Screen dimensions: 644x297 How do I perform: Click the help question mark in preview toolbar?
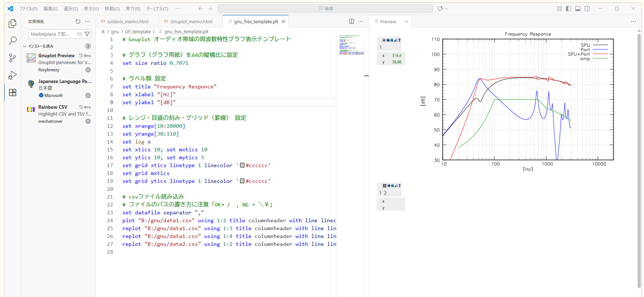399,40
